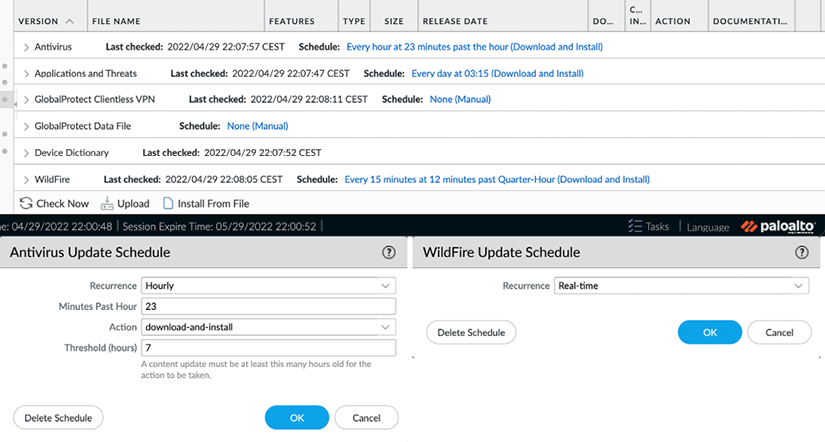The height and width of the screenshot is (442, 825).
Task: Click the Device Dictionary Last checked timestamp
Action: pos(263,153)
